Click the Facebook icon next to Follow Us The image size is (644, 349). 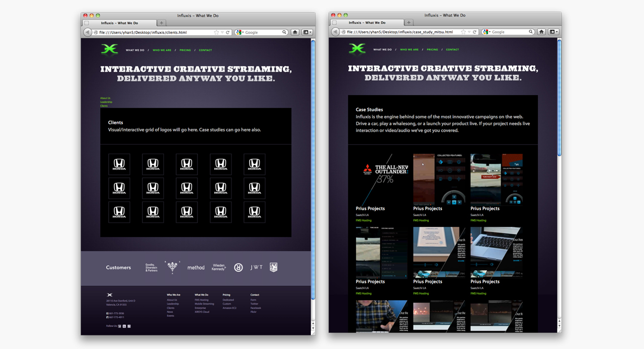(119, 326)
